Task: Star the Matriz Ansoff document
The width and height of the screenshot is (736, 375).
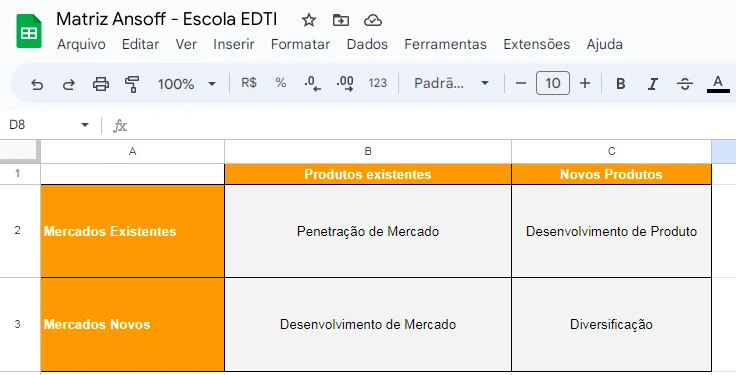Action: (x=308, y=20)
